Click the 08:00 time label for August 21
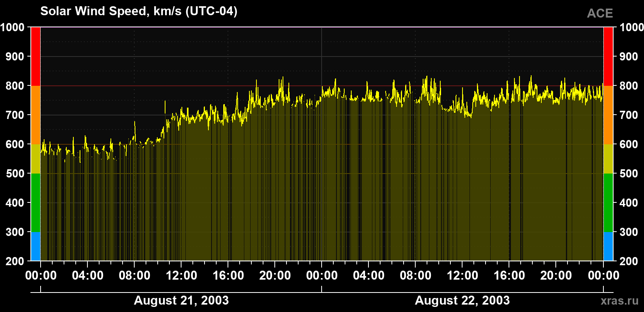644x312 pixels. 135,276
